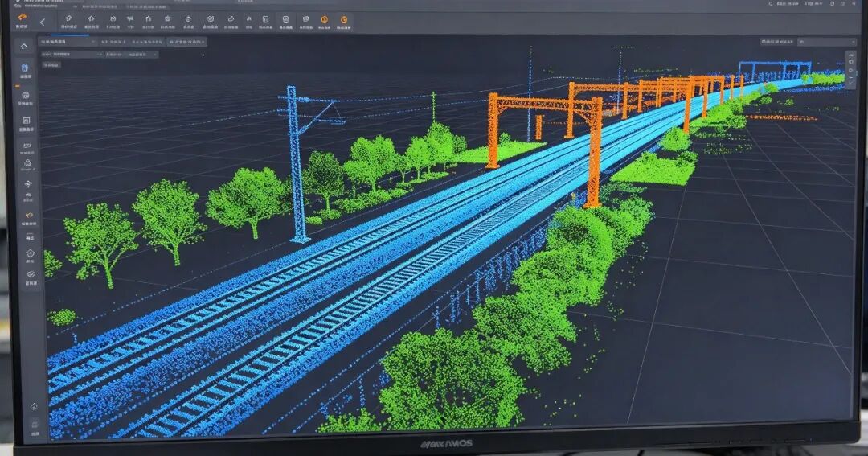This screenshot has width=868, height=456.
Task: Open the second-row left dropdown
Action: (72, 55)
